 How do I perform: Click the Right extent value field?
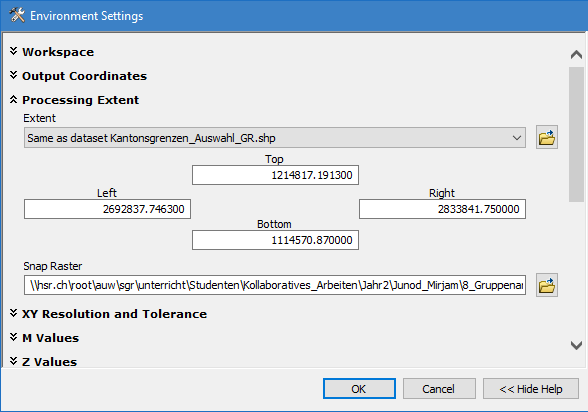pos(442,209)
